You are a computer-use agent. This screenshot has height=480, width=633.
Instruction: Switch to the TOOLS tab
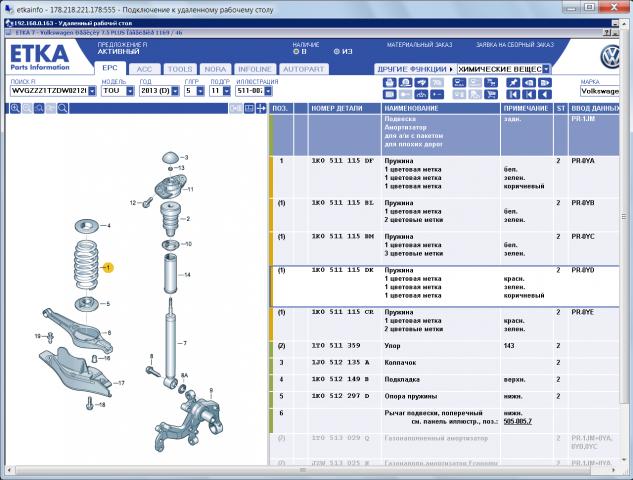pos(180,69)
